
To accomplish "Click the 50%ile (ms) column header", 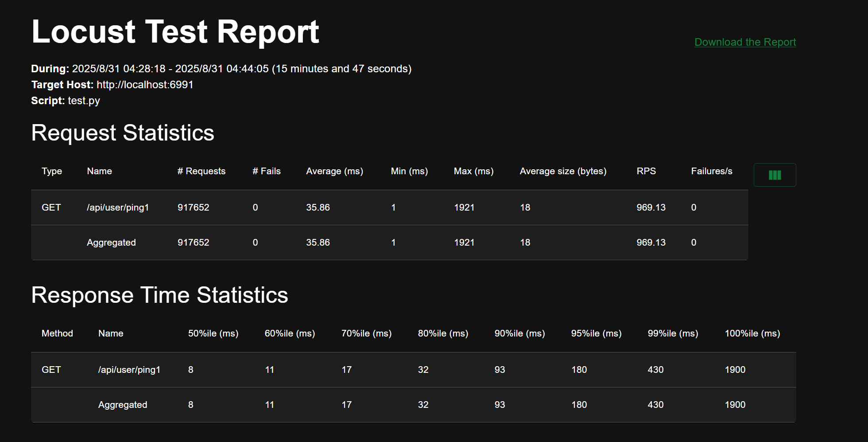I will point(213,333).
